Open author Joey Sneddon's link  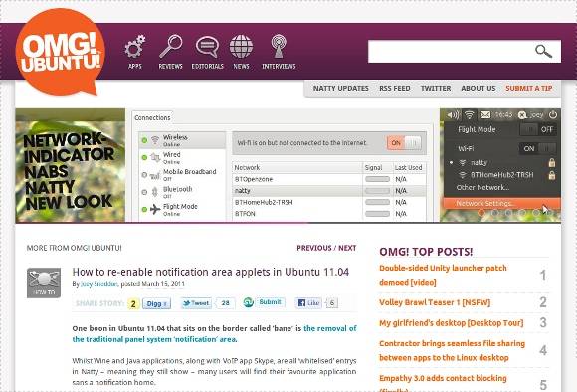99,284
